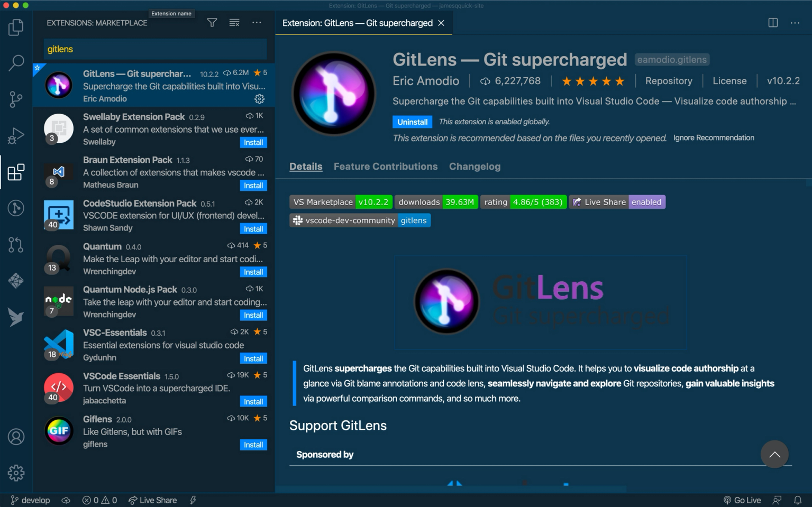
Task: Open the Run and Debug view
Action: (x=16, y=135)
